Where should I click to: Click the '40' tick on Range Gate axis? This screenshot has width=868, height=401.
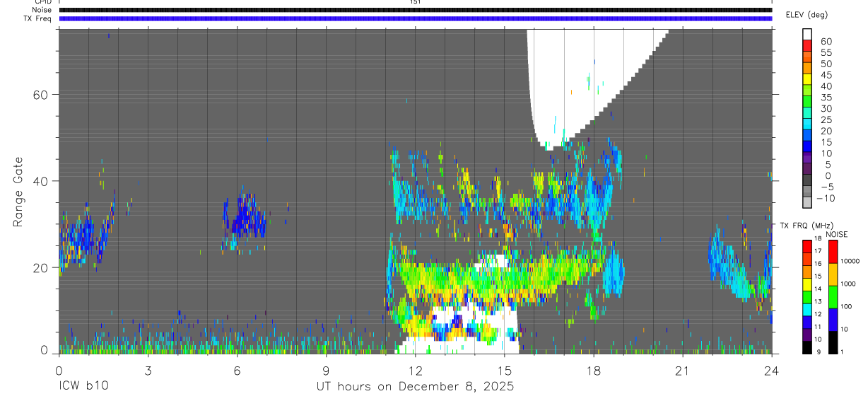tap(40, 181)
